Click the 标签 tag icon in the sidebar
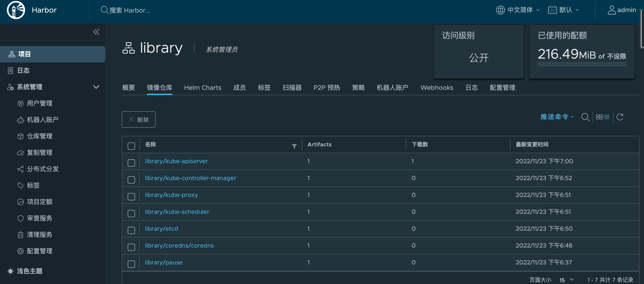 coord(21,185)
